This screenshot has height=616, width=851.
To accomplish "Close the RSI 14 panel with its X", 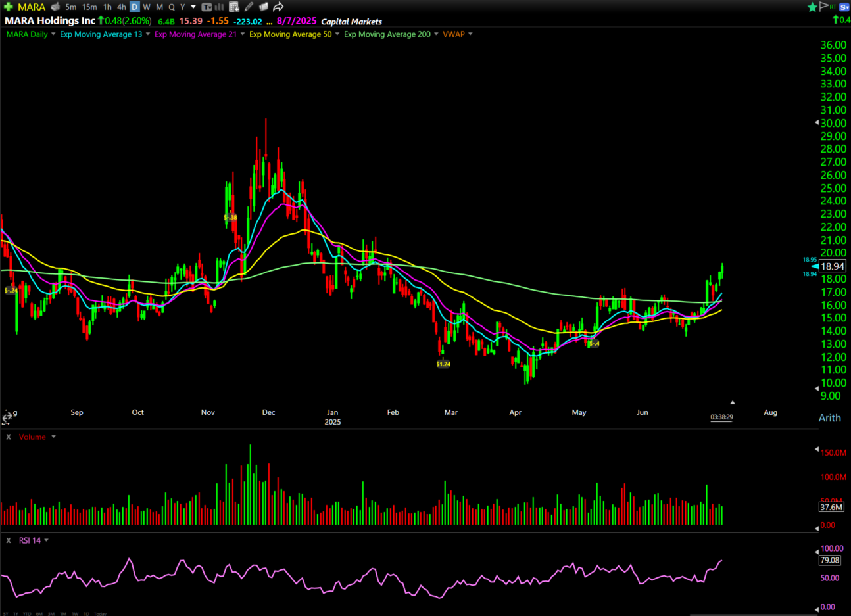I will point(9,540).
